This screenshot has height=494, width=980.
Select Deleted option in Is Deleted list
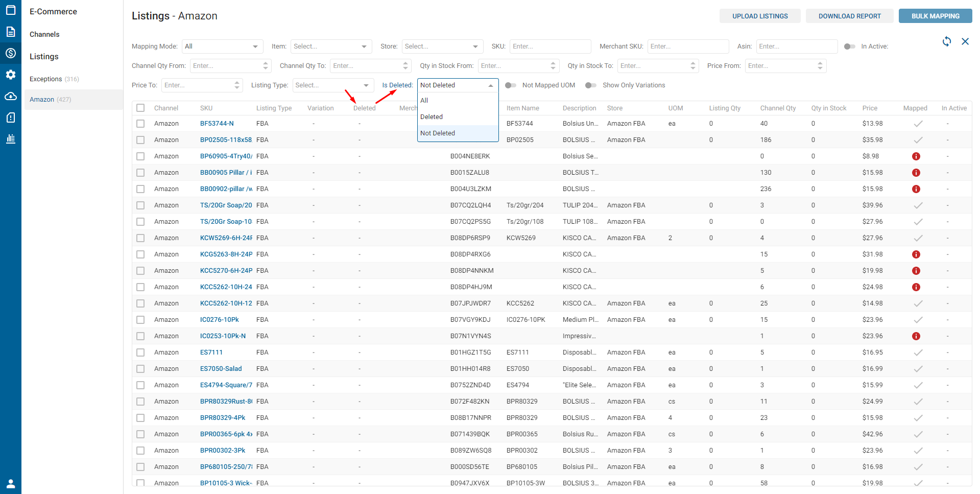(458, 117)
